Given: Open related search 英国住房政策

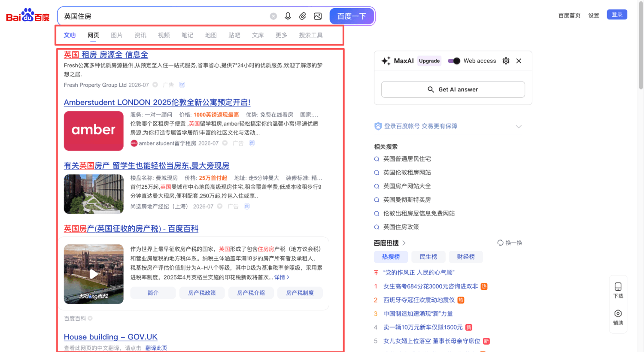Looking at the screenshot, I should (x=401, y=227).
